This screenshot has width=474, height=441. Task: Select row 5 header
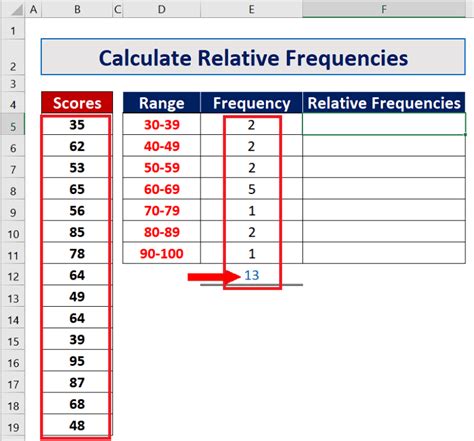pos(13,124)
